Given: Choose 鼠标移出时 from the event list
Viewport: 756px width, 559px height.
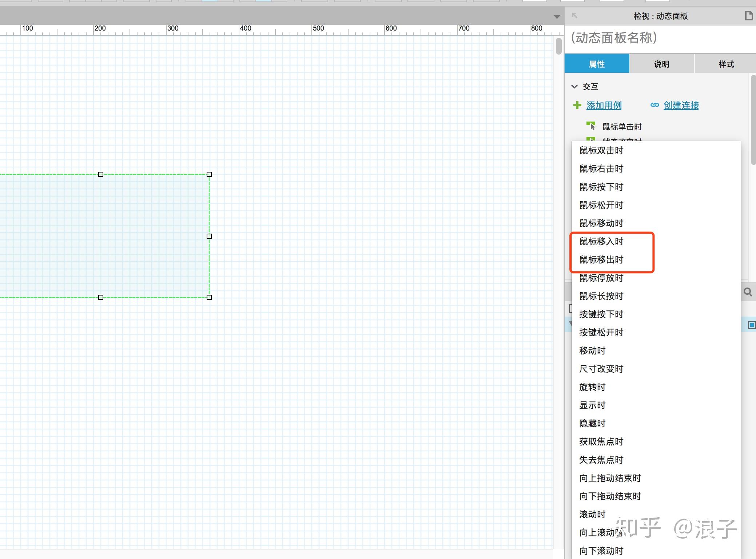Looking at the screenshot, I should 601,260.
